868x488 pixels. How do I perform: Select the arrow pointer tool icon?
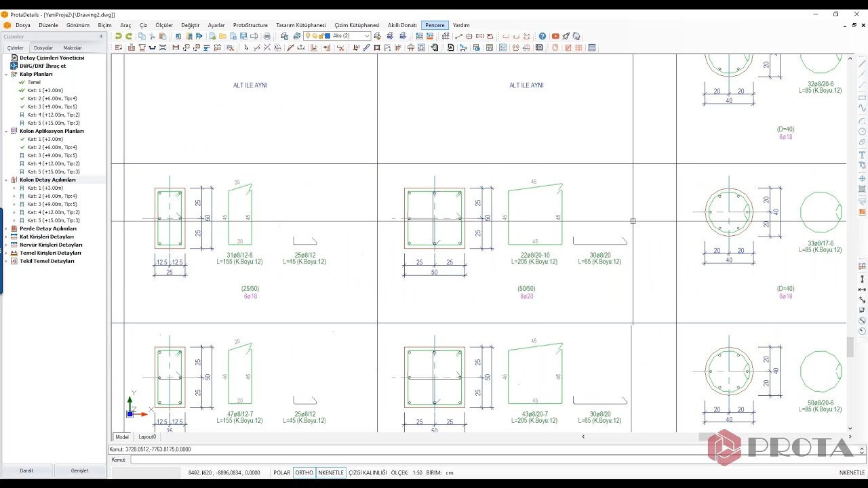tap(246, 47)
